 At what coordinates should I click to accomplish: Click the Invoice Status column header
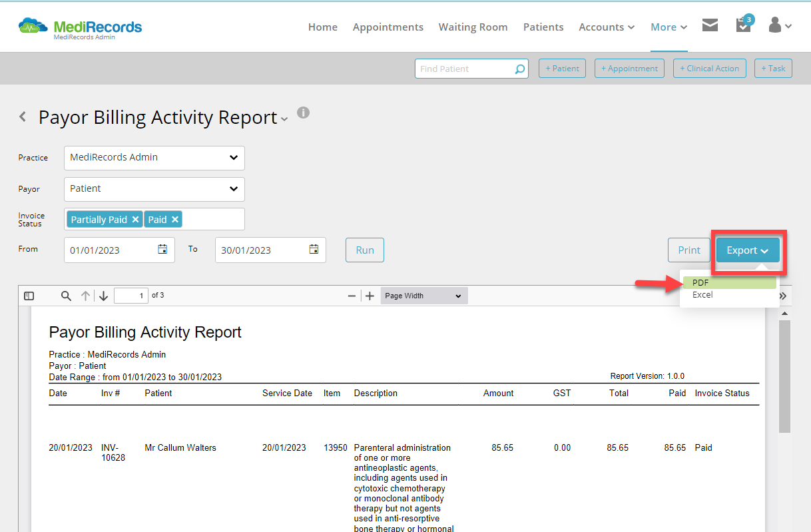[722, 394]
